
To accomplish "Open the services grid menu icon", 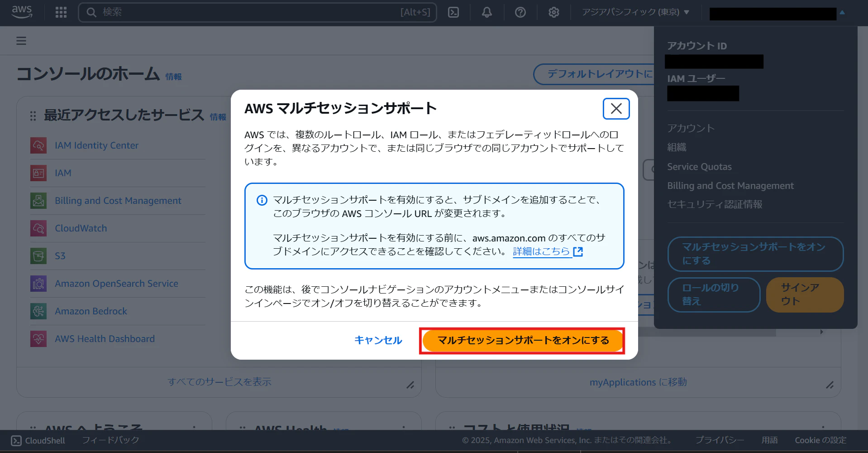I will [61, 12].
